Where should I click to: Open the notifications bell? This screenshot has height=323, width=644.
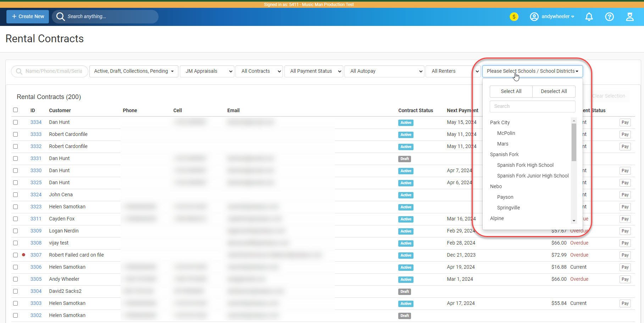[x=589, y=17]
